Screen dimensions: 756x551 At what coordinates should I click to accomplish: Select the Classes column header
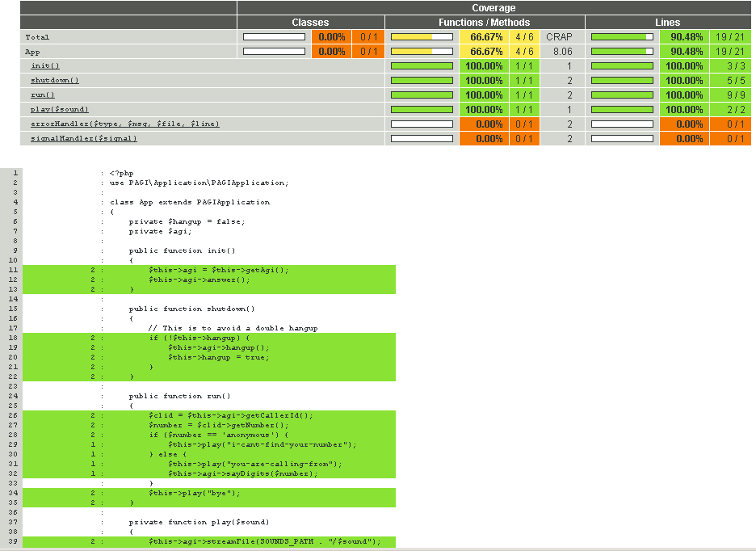[310, 23]
